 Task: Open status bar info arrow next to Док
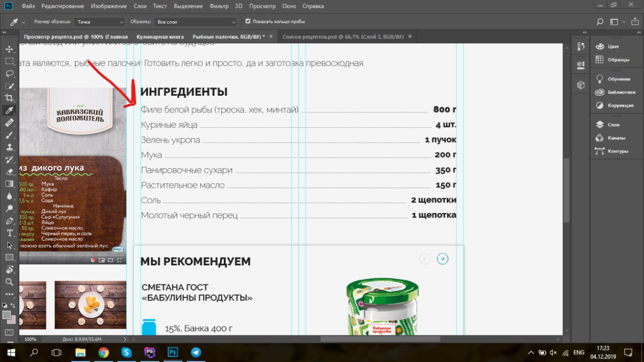point(124,339)
